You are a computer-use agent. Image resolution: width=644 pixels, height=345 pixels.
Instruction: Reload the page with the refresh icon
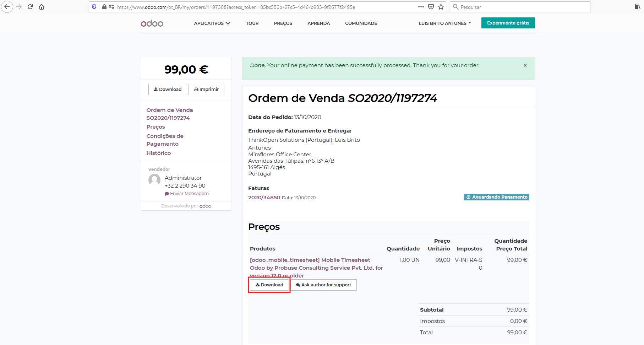click(30, 7)
